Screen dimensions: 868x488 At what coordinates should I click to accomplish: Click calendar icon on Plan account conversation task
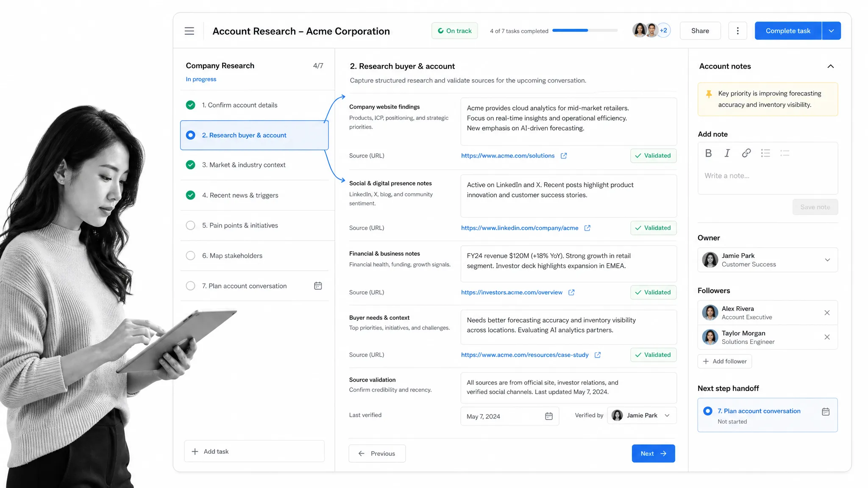click(x=318, y=286)
